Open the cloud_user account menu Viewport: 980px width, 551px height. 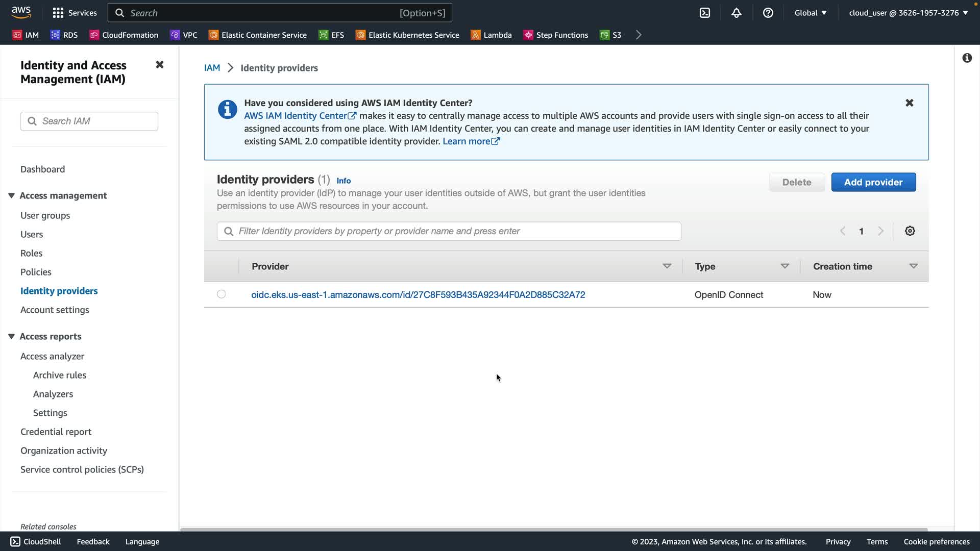pos(908,13)
